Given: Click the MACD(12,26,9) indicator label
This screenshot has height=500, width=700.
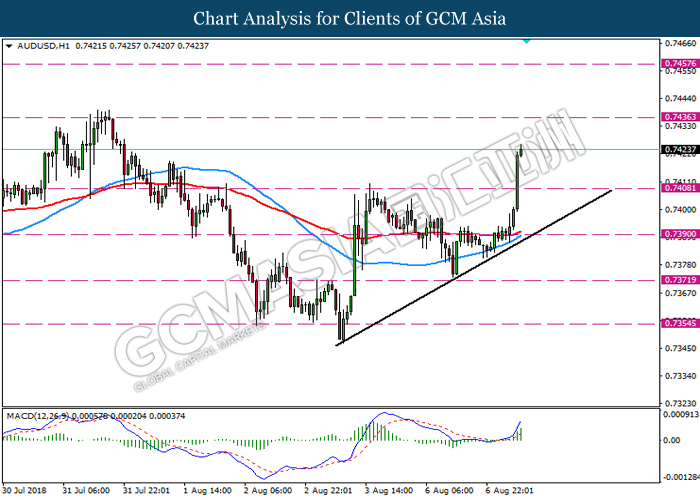Looking at the screenshot, I should [38, 416].
